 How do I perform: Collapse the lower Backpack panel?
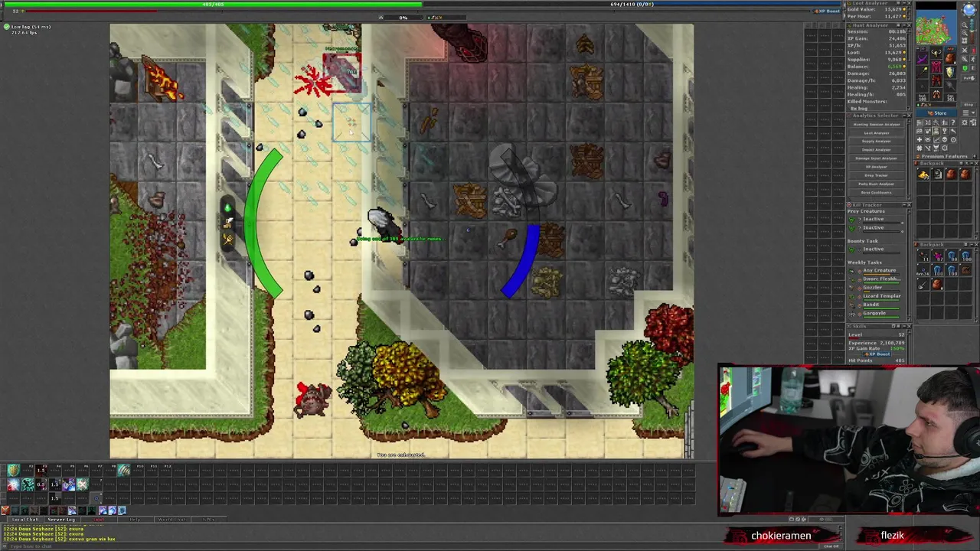coord(971,245)
